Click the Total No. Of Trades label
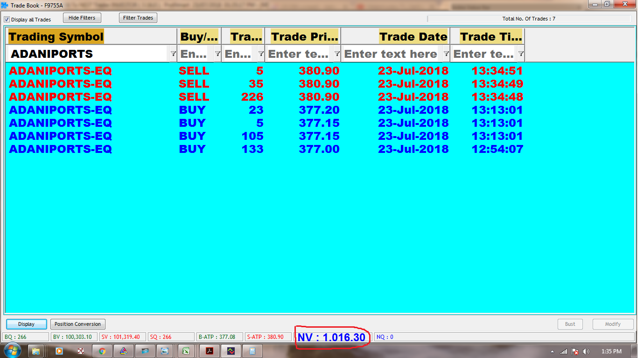The height and width of the screenshot is (358, 644). (529, 19)
